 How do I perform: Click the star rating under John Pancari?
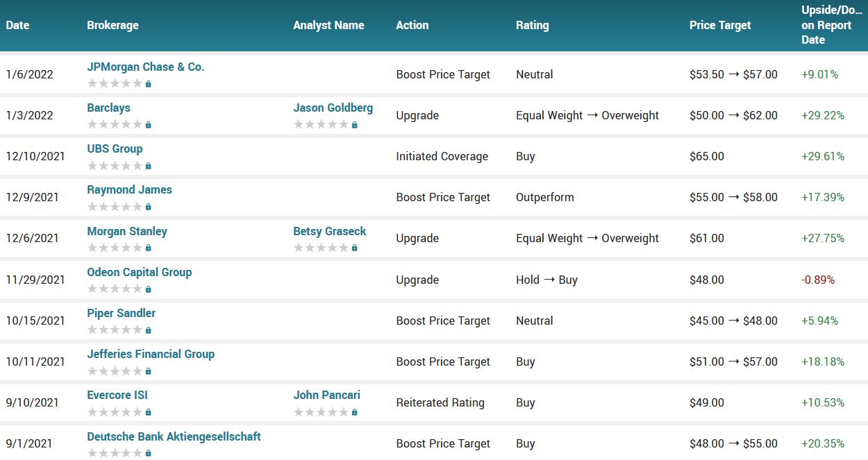coord(321,412)
